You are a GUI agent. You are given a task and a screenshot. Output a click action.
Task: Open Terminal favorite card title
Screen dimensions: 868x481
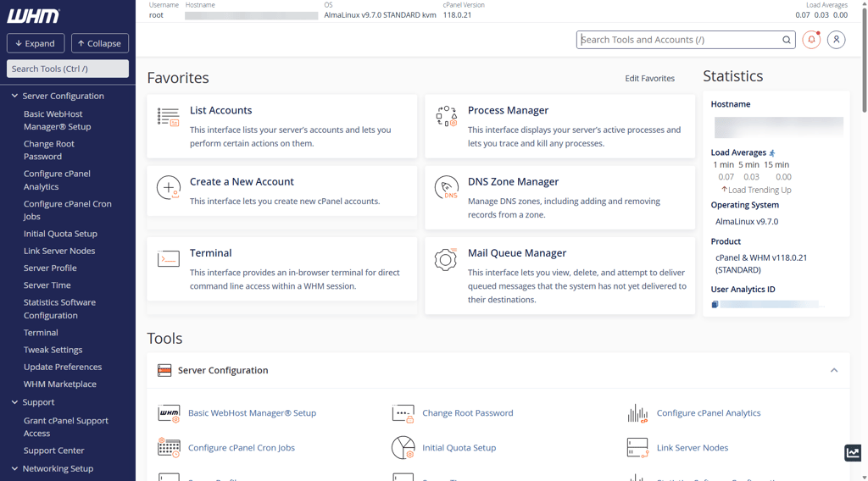point(211,253)
